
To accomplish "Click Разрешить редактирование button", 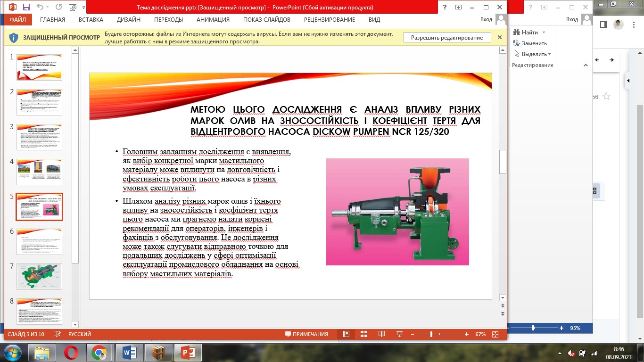I will click(447, 38).
